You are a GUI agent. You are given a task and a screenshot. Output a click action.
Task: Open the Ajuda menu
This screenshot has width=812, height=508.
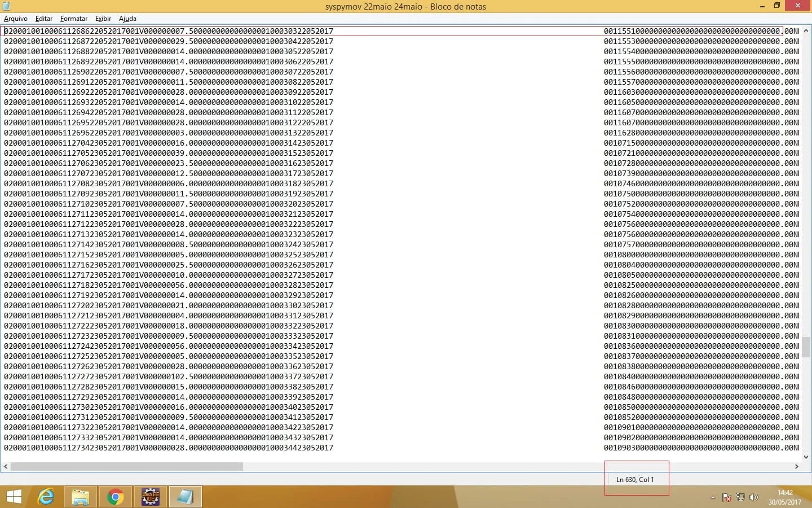[127, 19]
